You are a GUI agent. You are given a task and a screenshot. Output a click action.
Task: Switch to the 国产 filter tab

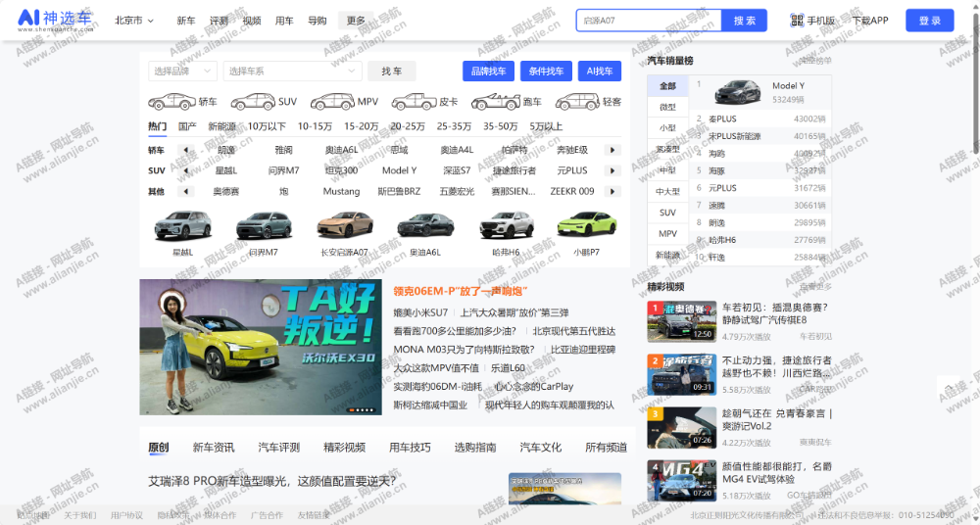[x=187, y=126]
